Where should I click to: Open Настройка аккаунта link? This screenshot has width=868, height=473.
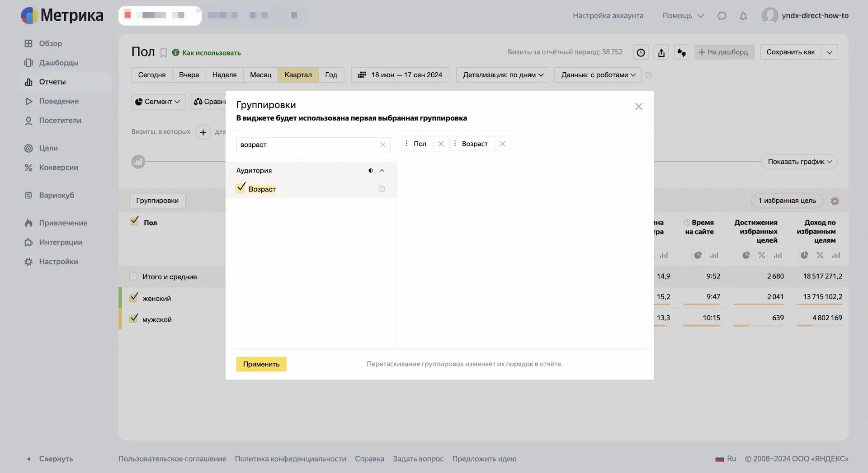click(608, 16)
